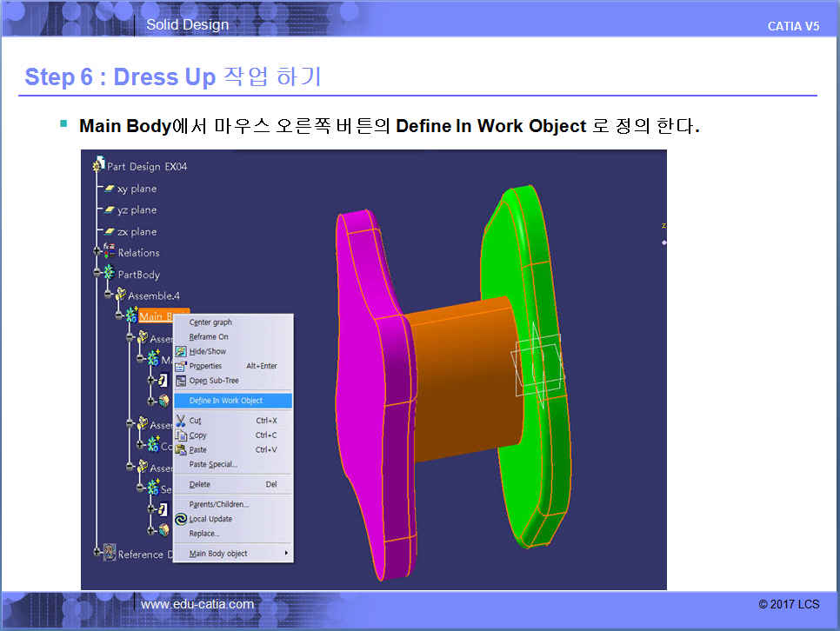
Task: Choose Delete from the context menu
Action: 200,484
